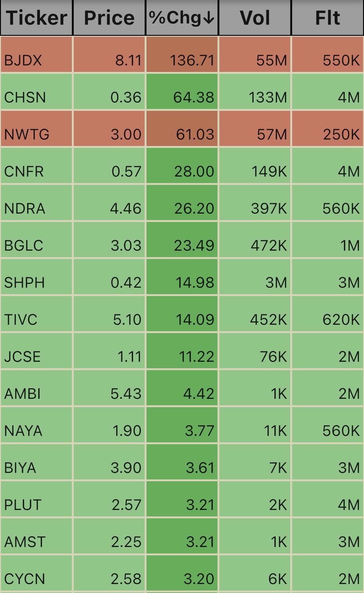Open the NWTG ticker row
Image resolution: width=364 pixels, height=593 pixels.
pyautogui.click(x=182, y=128)
